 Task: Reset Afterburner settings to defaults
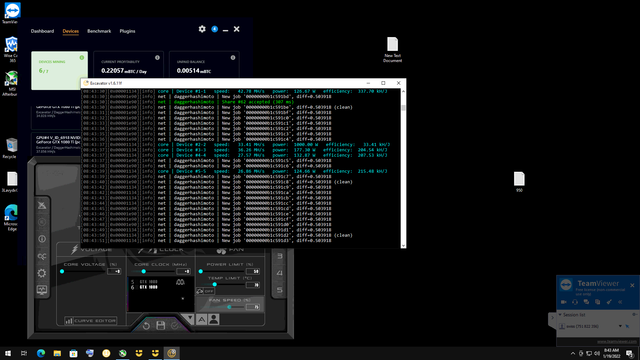coord(146,326)
